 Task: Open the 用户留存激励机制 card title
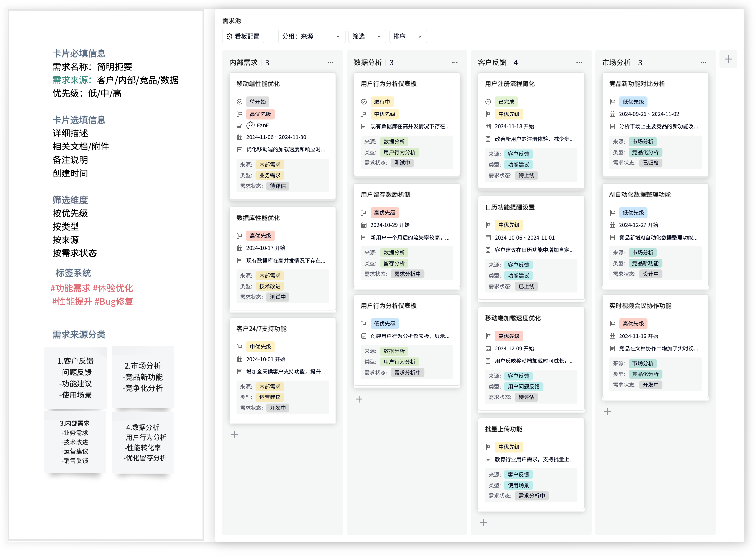(x=385, y=195)
